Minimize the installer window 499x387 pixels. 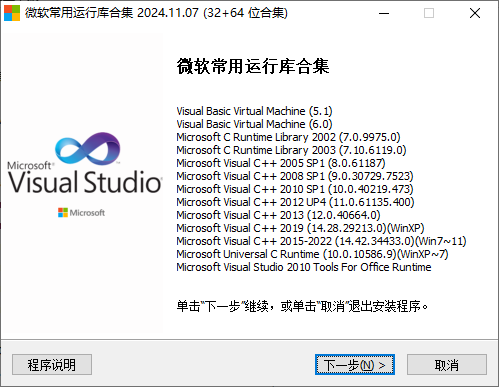(x=384, y=13)
